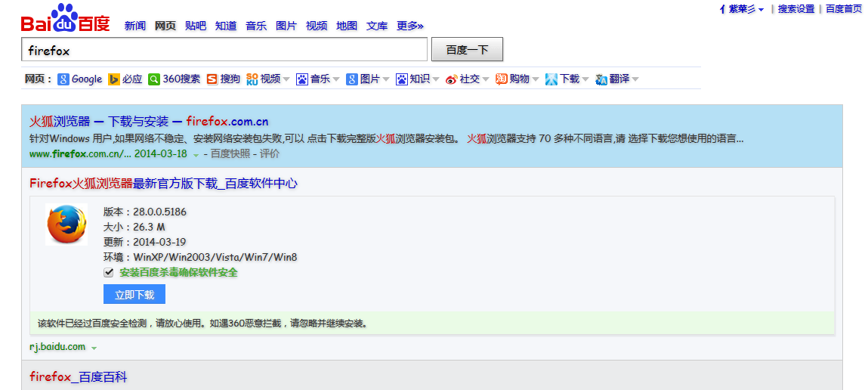Expand the 下载 dropdown arrow
The image size is (868, 390).
point(585,80)
